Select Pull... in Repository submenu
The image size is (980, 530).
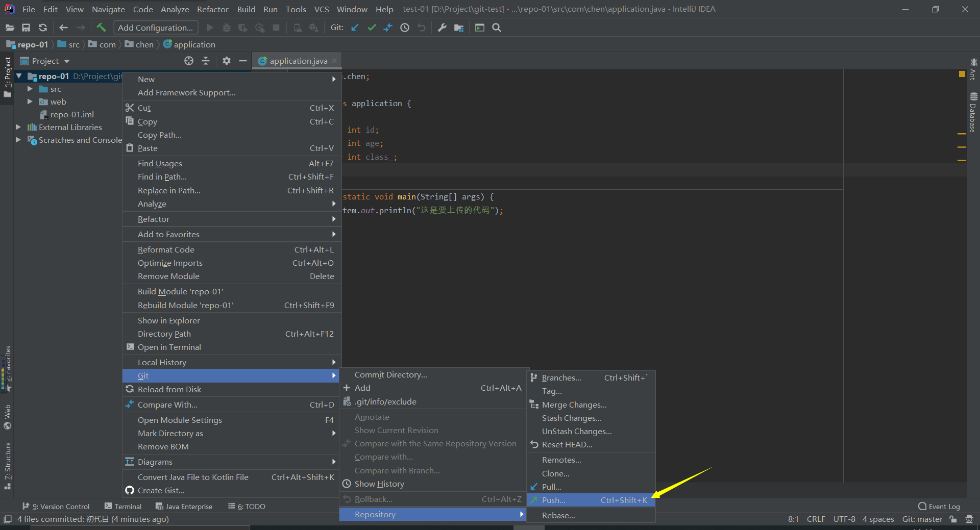tap(591, 487)
